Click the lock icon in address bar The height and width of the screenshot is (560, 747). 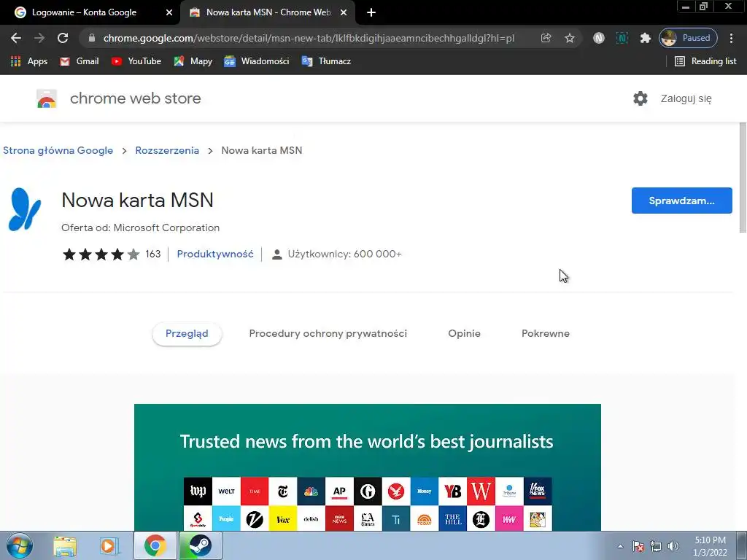click(92, 38)
